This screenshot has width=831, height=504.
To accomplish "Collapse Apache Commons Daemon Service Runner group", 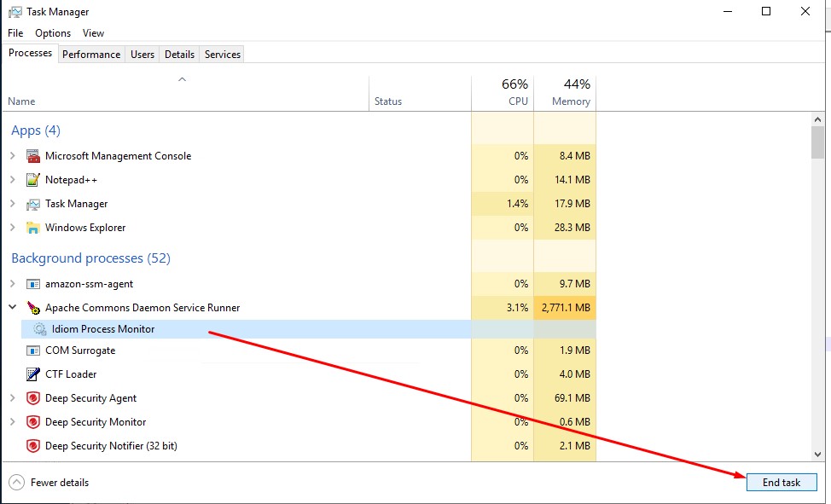I will point(13,307).
